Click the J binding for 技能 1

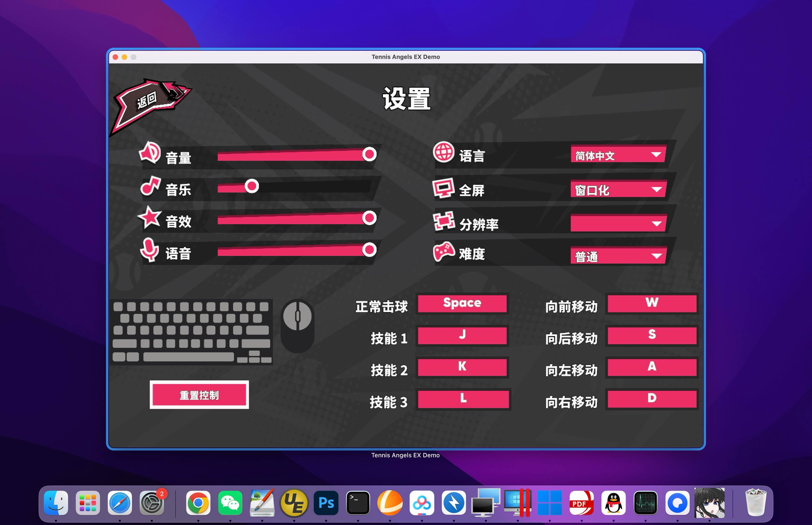462,335
